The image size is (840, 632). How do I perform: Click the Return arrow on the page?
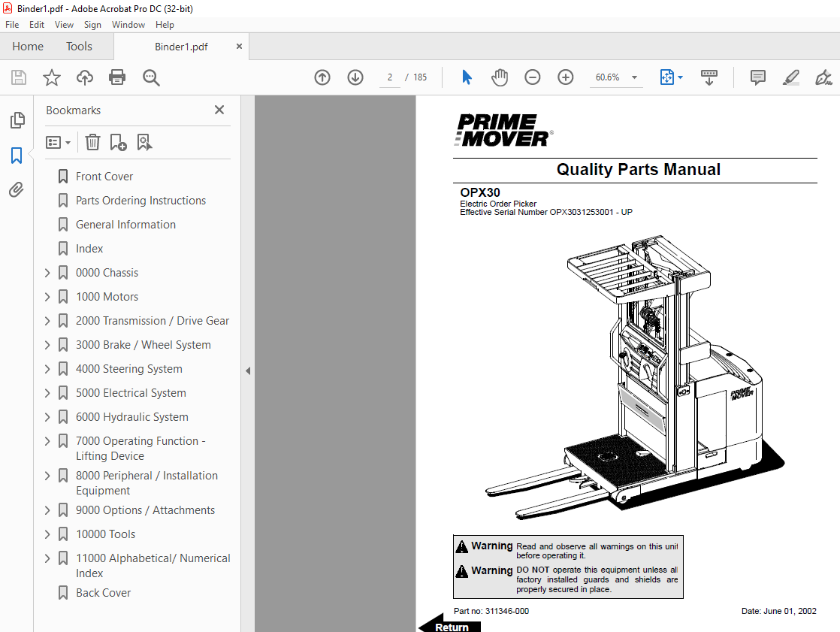[x=449, y=624]
